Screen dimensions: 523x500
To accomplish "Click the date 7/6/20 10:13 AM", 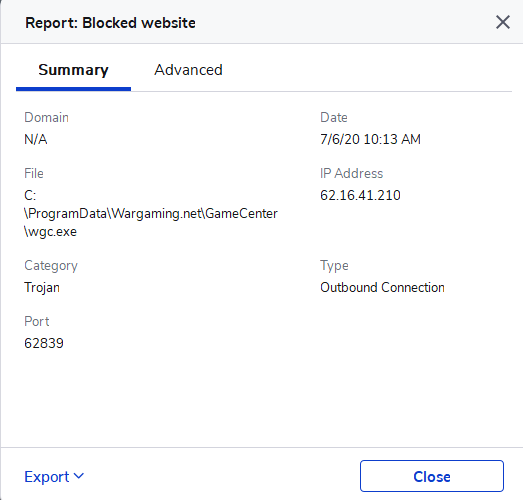I will [x=370, y=139].
